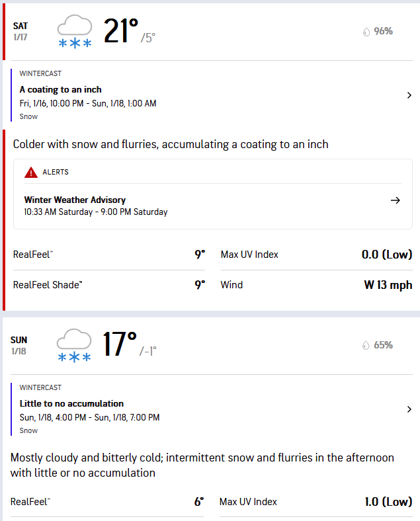Open 'Little to no accumulation' WinterCast

pyautogui.click(x=71, y=403)
